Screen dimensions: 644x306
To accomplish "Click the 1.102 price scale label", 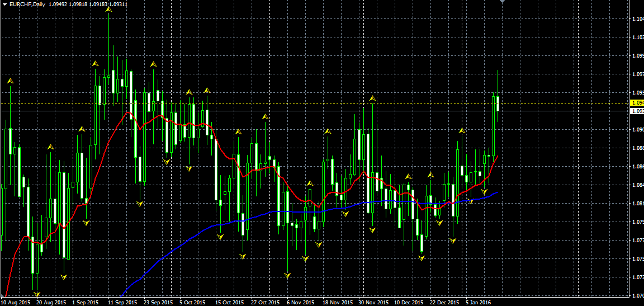I will tap(637, 37).
